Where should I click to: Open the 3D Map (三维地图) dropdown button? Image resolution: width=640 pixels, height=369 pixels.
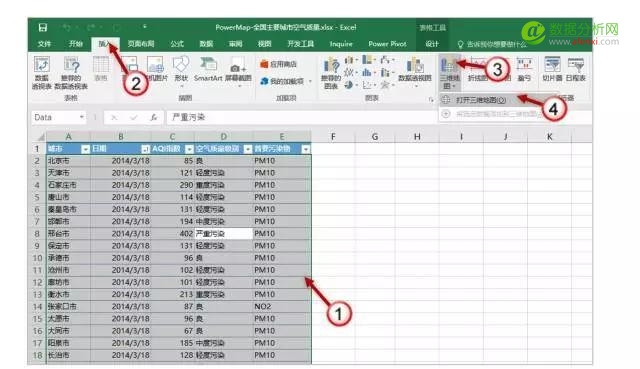coord(449,73)
